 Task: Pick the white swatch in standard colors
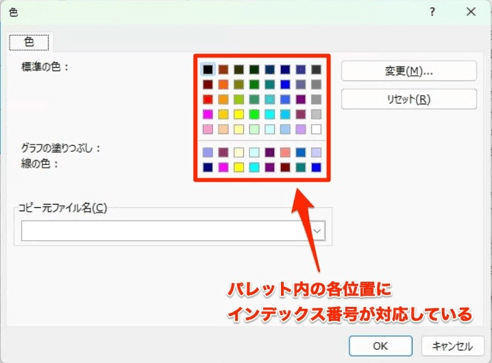316,129
